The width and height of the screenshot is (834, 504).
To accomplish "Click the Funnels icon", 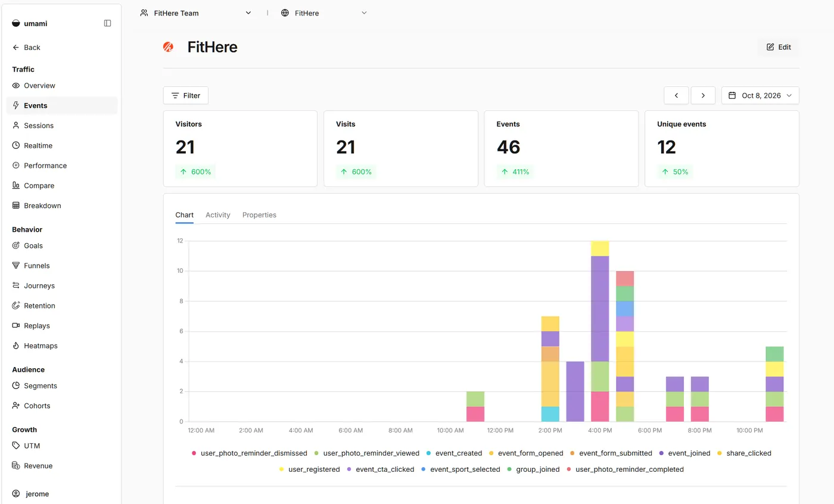I will tap(16, 266).
